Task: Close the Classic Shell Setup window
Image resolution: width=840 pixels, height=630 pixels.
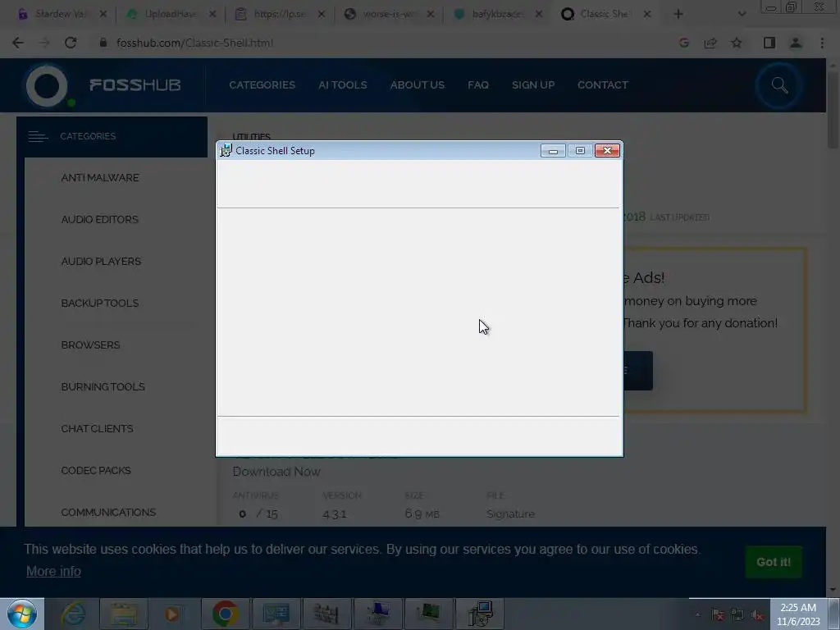Action: click(x=608, y=151)
